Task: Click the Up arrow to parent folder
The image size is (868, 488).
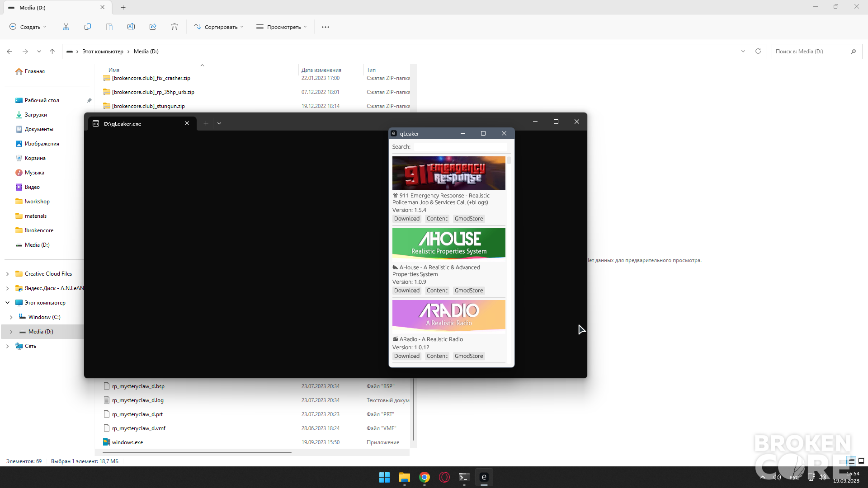Action: (x=52, y=52)
